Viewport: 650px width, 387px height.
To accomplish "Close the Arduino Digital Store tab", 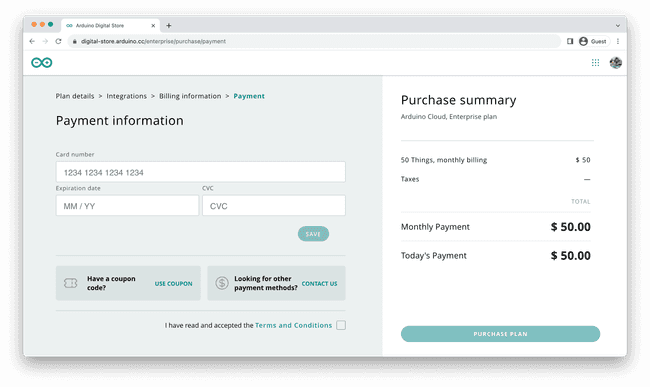I will click(x=153, y=26).
